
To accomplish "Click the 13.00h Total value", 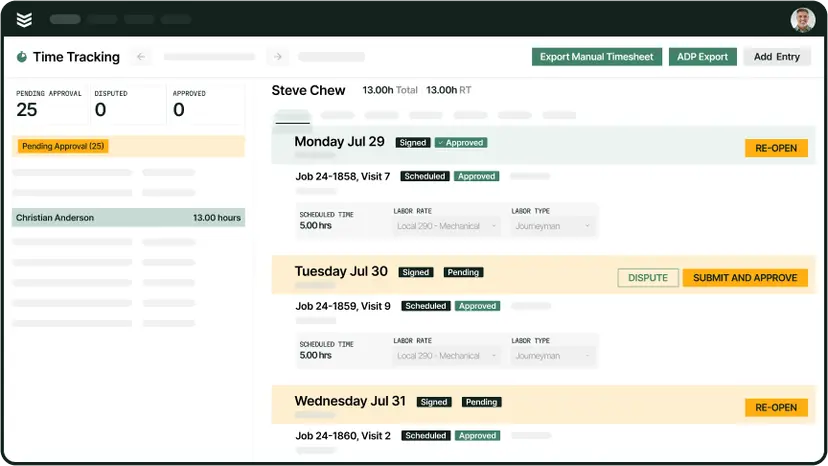I will point(390,90).
